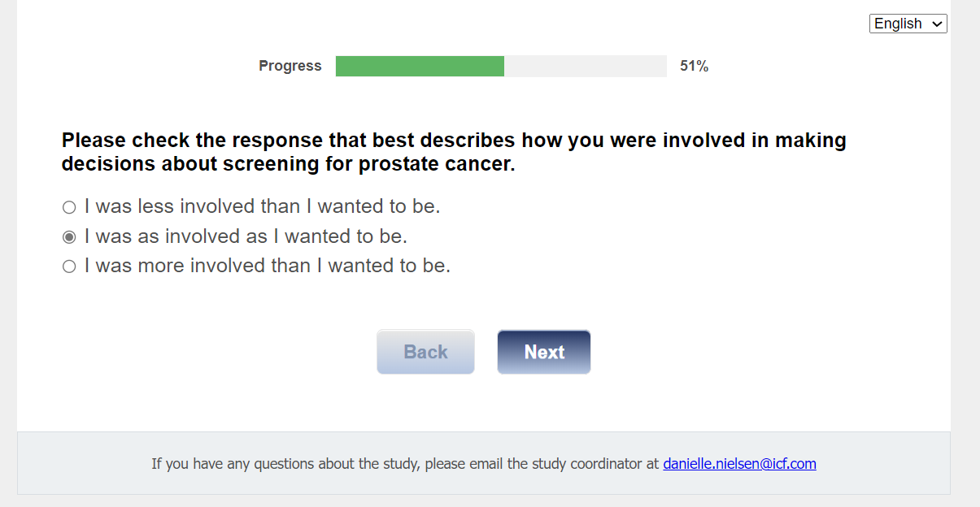This screenshot has width=980, height=507.
Task: Click the green filled portion of progress bar
Action: pyautogui.click(x=420, y=67)
